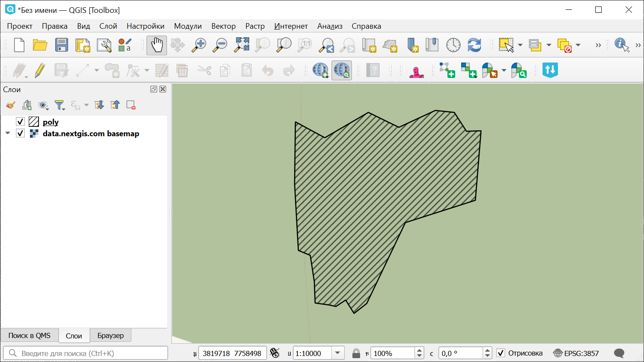Select the Pan Map hand tool
Image resolution: width=644 pixels, height=362 pixels.
(x=157, y=45)
